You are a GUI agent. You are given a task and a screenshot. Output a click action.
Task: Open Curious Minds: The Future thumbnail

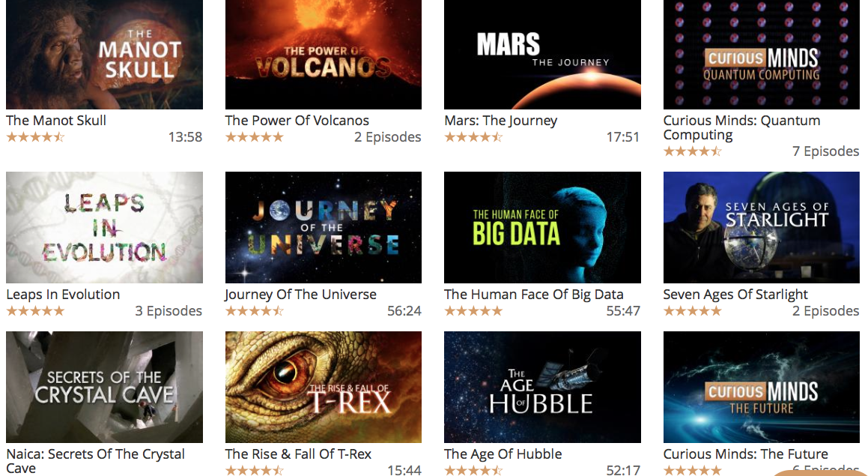(x=762, y=387)
